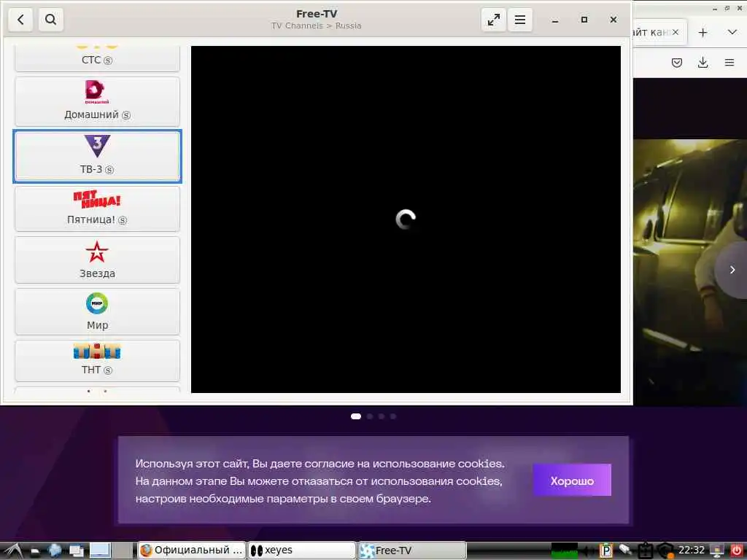Screen dimensions: 747x560
Task: Launch the web browser globe icon
Action: [55, 551]
